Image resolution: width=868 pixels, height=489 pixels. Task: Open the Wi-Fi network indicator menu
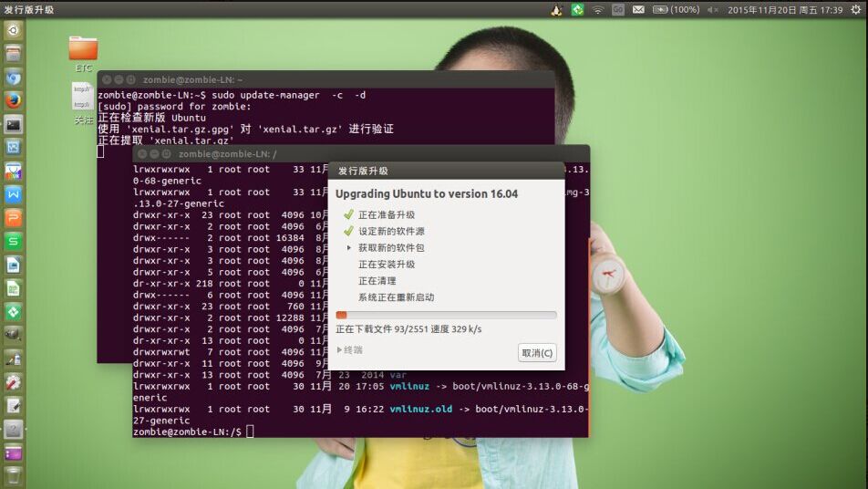coord(598,9)
